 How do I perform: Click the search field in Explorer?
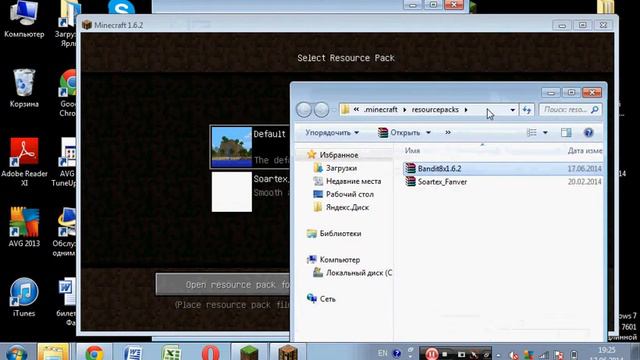(571, 109)
